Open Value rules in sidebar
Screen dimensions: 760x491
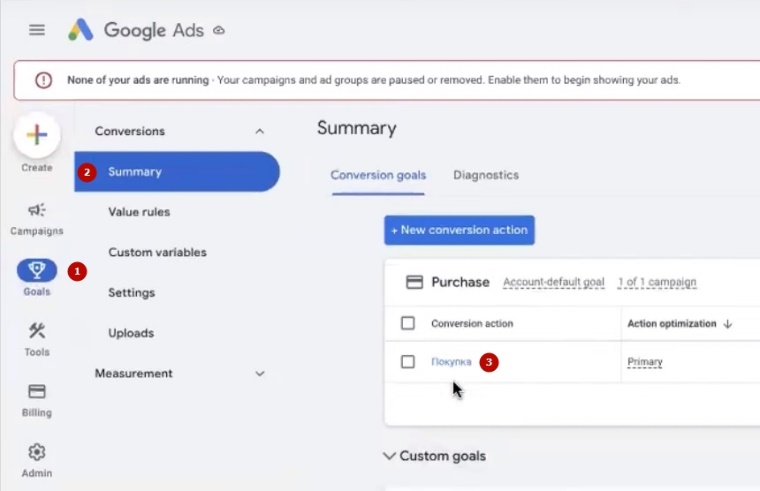click(x=139, y=212)
